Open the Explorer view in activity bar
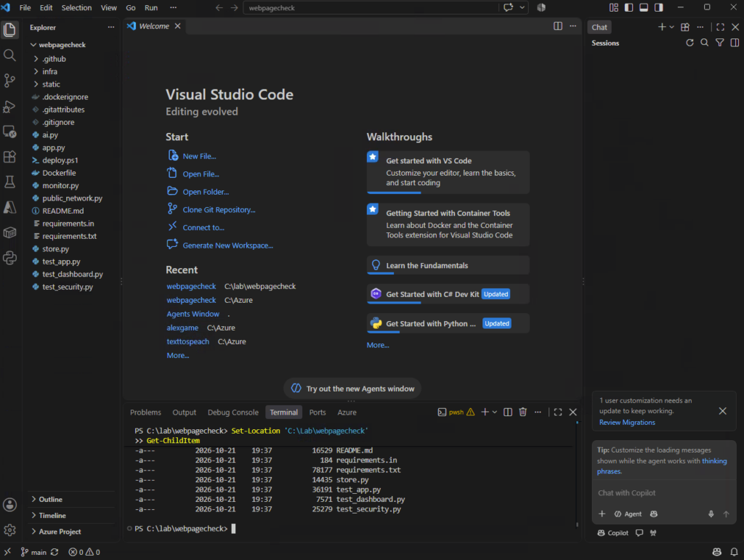 [x=9, y=30]
